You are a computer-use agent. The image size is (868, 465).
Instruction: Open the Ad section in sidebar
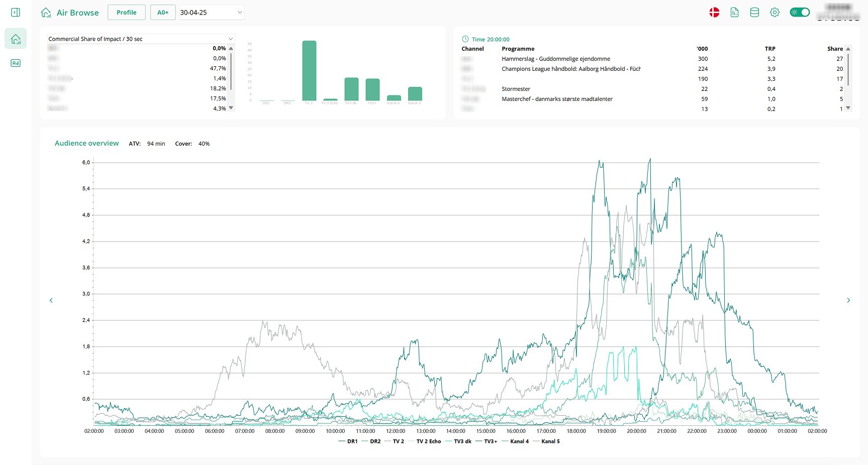(x=16, y=63)
